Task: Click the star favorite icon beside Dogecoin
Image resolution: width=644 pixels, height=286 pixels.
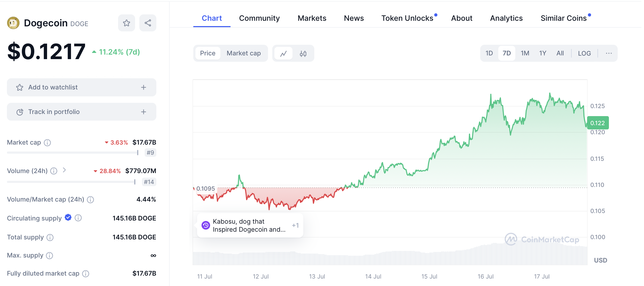Action: pyautogui.click(x=127, y=23)
